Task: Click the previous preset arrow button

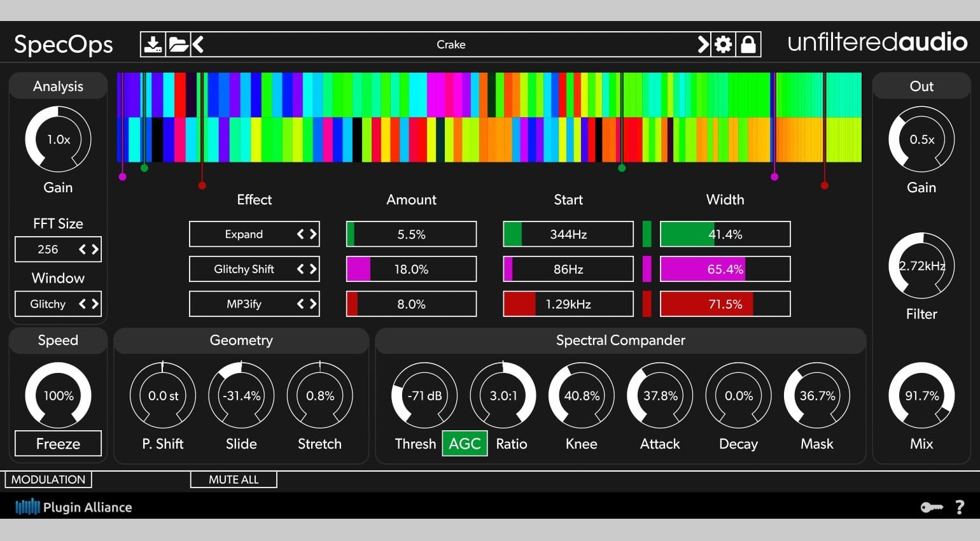Action: tap(198, 44)
